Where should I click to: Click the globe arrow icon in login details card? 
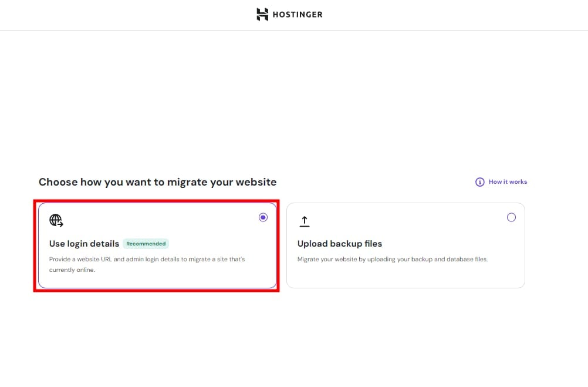(56, 220)
